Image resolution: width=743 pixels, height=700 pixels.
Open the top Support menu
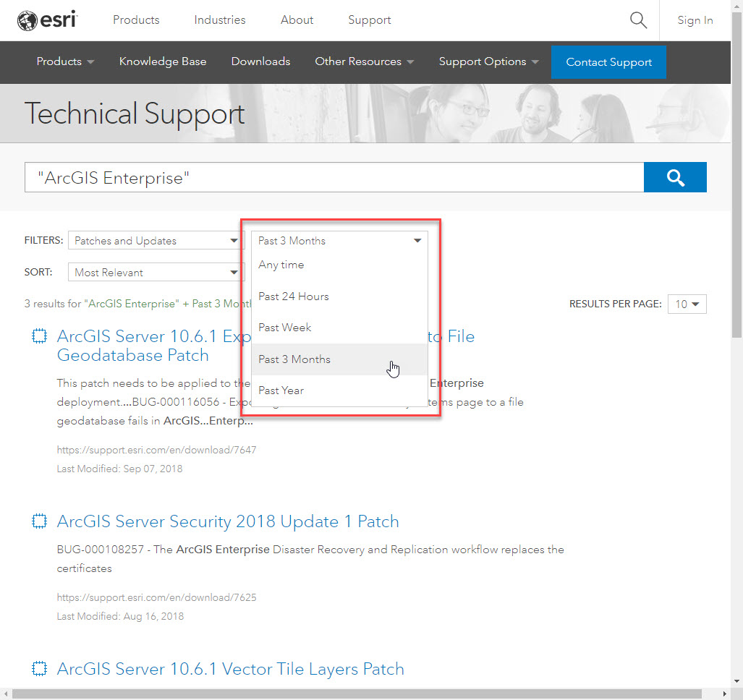pyautogui.click(x=370, y=20)
